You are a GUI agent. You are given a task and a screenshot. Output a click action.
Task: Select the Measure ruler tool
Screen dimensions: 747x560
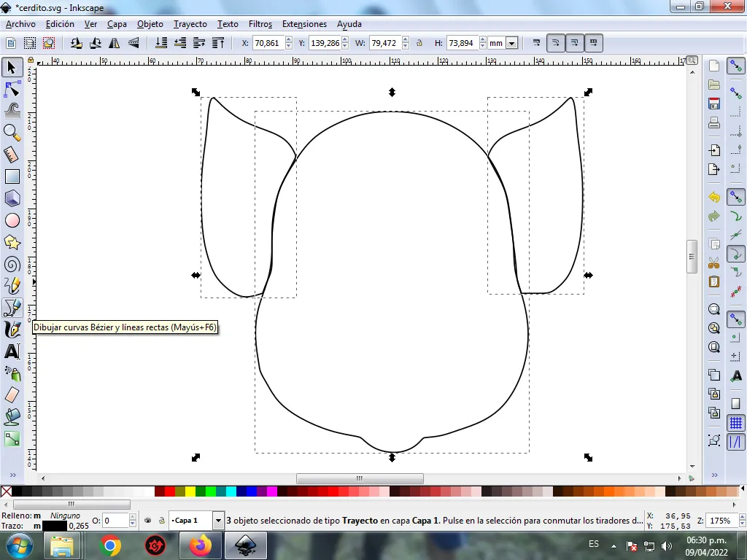12,155
